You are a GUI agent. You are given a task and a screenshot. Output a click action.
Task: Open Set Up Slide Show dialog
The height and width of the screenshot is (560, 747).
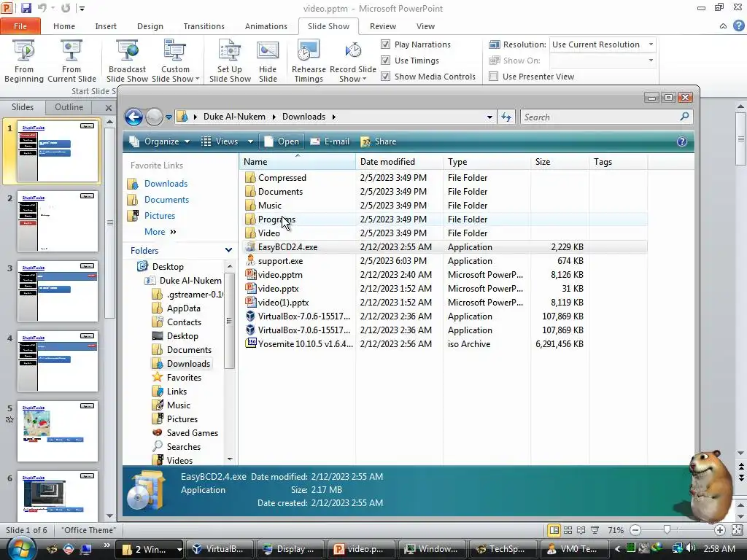[x=230, y=61]
